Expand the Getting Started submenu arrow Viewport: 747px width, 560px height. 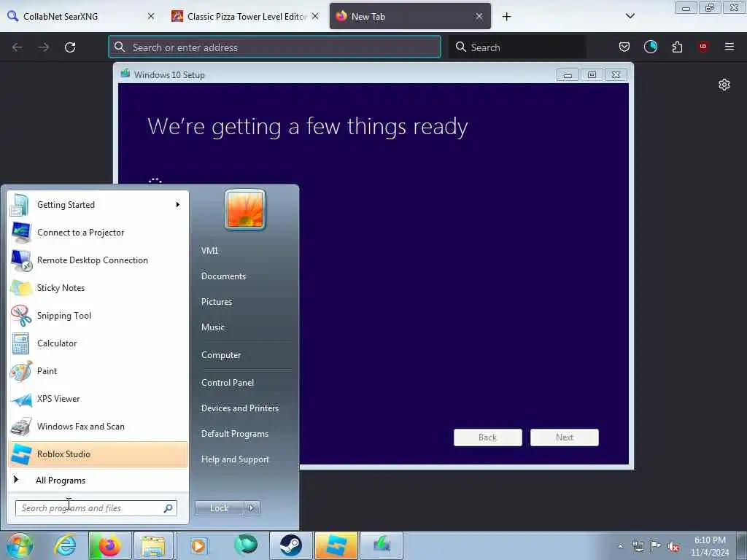coord(178,205)
